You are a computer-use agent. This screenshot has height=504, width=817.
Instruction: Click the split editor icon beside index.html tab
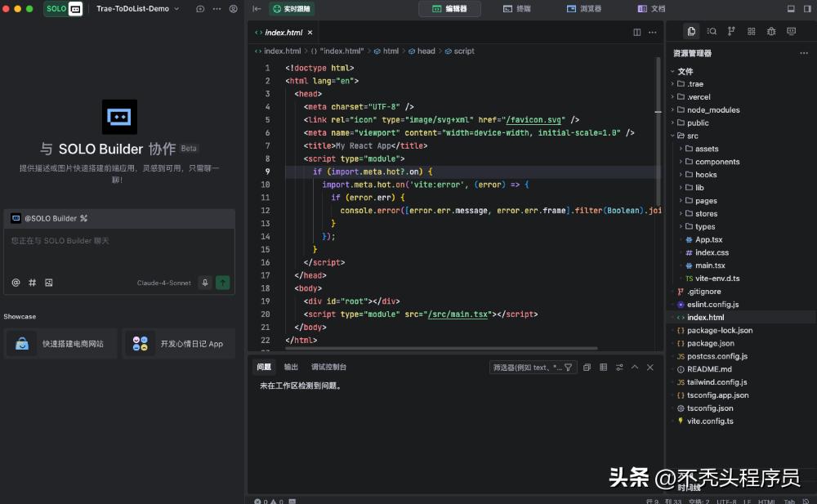click(x=636, y=32)
